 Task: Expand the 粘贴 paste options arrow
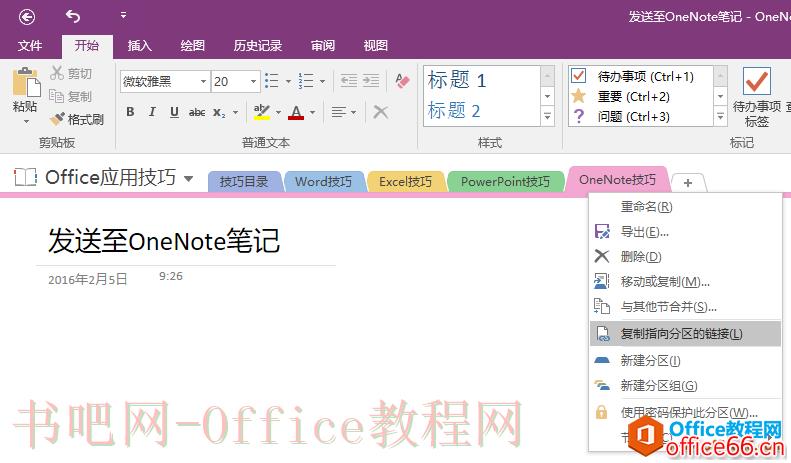tap(26, 121)
